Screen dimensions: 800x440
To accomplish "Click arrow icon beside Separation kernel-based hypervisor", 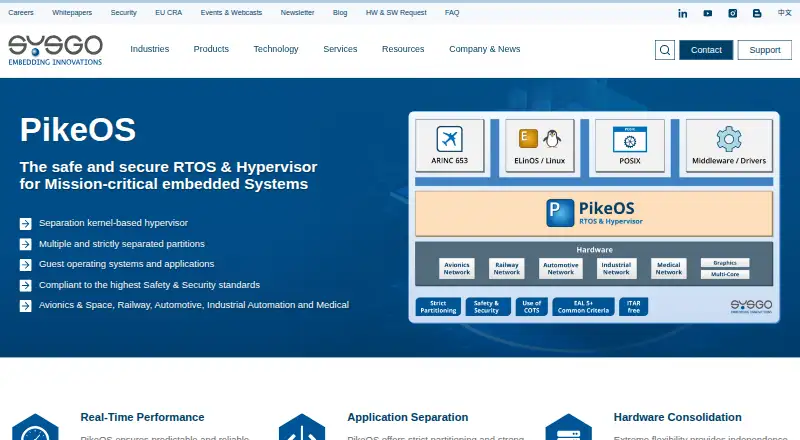I will coord(26,224).
